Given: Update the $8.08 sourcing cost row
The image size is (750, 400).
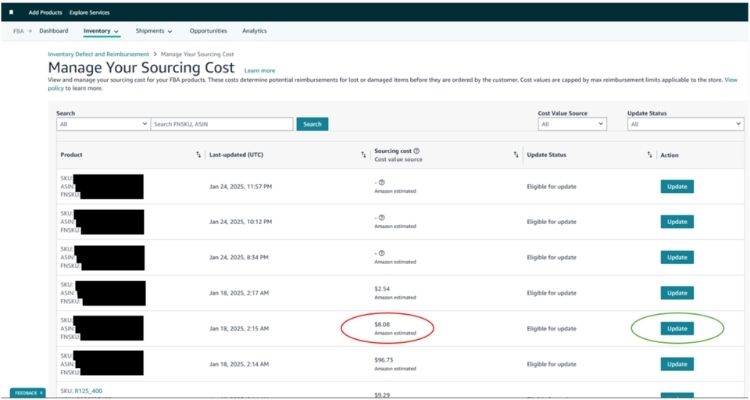Looking at the screenshot, I should click(677, 329).
